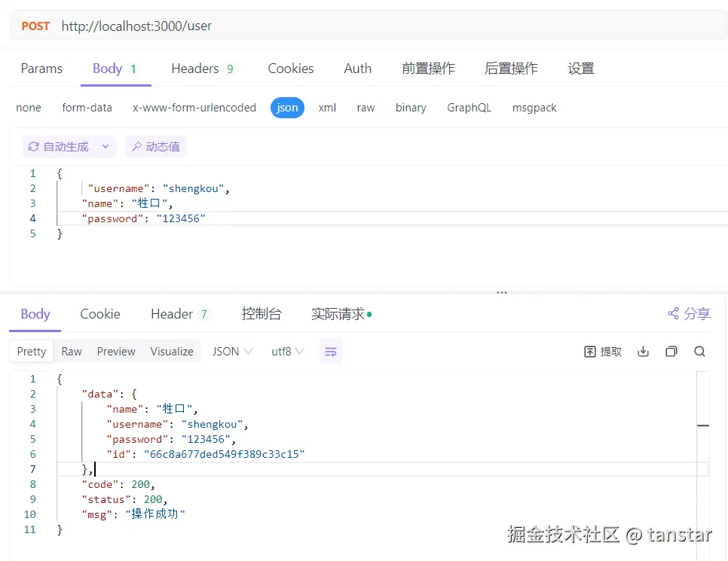
Task: Open the utf8 encoding dropdown
Action: (x=287, y=352)
